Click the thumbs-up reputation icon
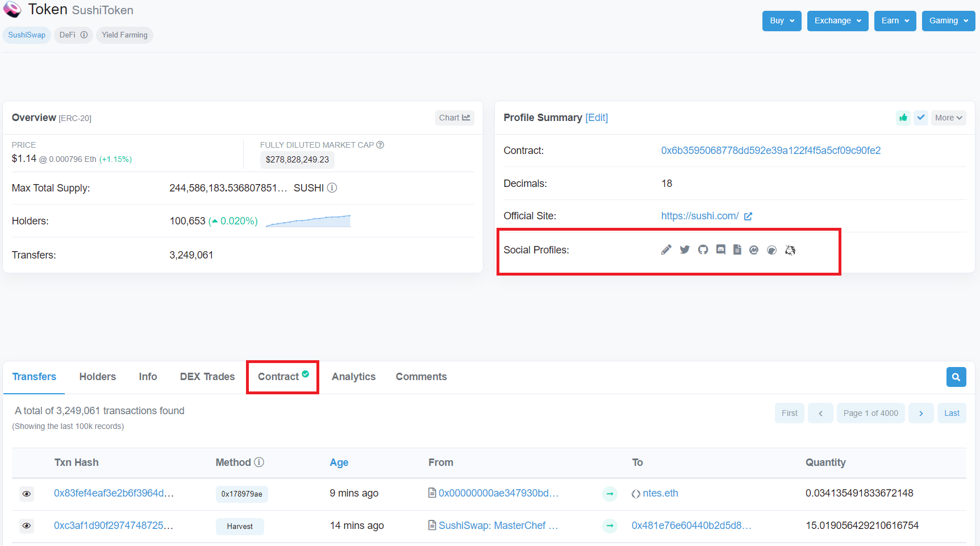This screenshot has height=546, width=980. click(903, 118)
